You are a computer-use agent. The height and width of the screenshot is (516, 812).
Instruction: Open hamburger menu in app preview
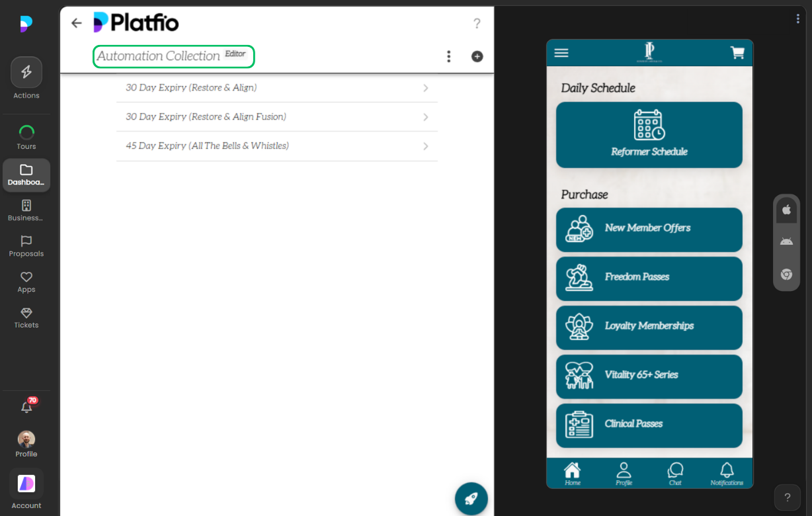[x=561, y=53]
